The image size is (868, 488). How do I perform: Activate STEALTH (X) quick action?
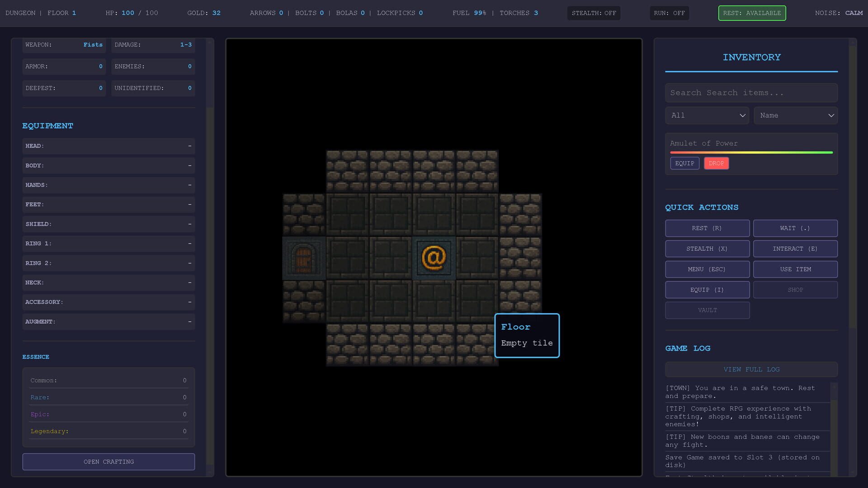tap(707, 249)
